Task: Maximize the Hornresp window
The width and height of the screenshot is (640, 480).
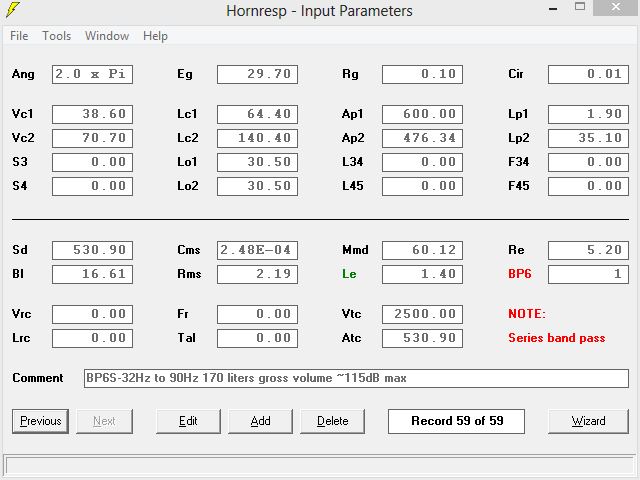Action: pyautogui.click(x=580, y=7)
